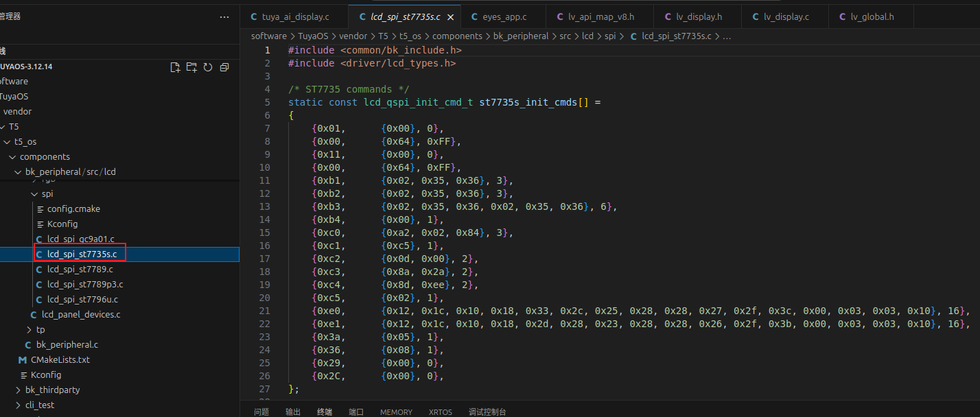Open the Kconfig file inside spi folder

pos(62,224)
